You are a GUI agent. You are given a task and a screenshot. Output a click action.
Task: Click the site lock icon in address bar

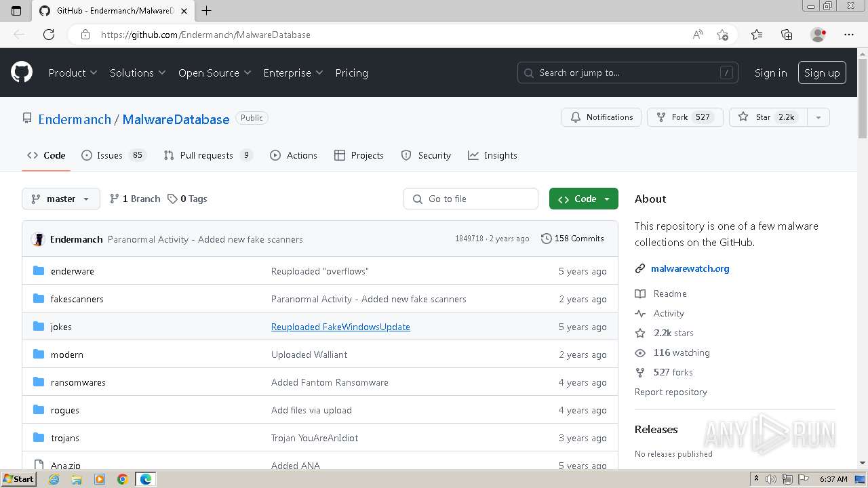85,35
